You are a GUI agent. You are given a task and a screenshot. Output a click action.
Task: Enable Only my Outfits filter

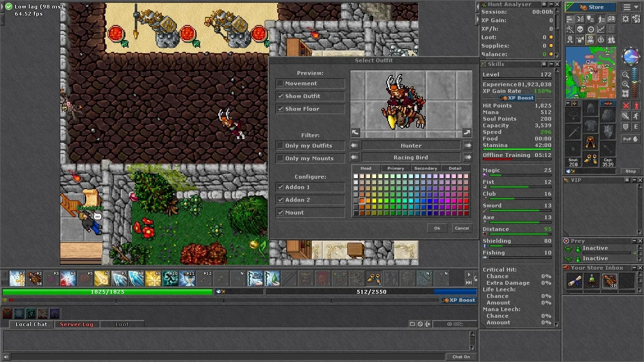pyautogui.click(x=281, y=146)
